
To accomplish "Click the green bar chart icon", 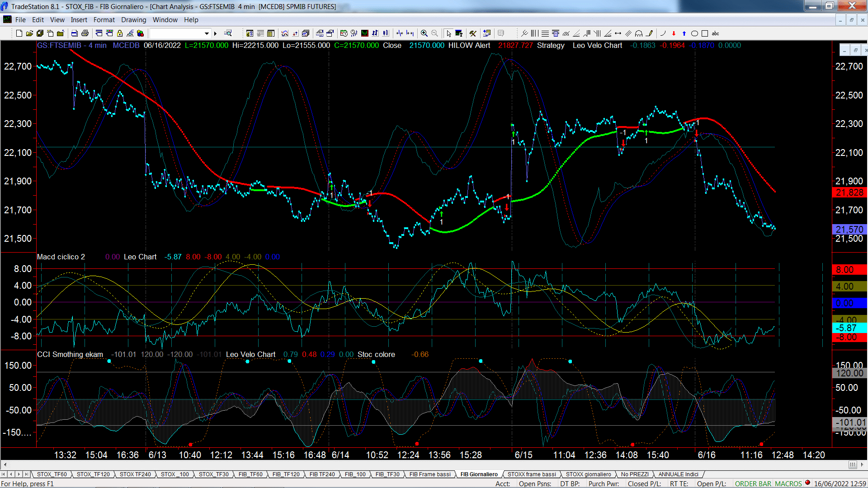I will click(365, 33).
